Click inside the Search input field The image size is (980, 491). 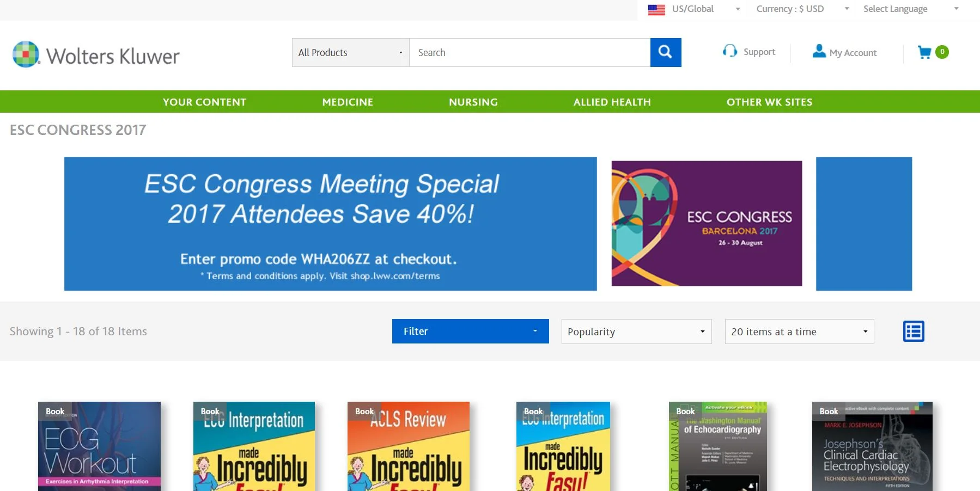tap(529, 52)
